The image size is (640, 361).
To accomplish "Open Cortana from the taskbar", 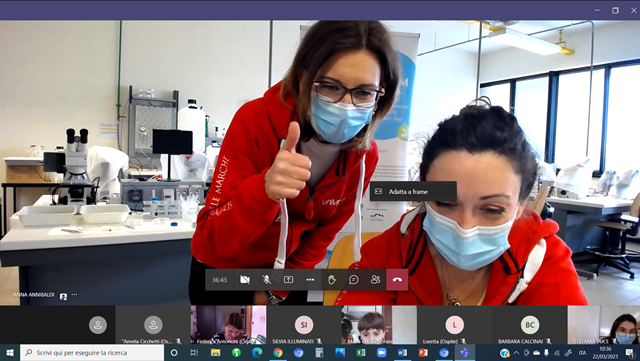I will (174, 352).
